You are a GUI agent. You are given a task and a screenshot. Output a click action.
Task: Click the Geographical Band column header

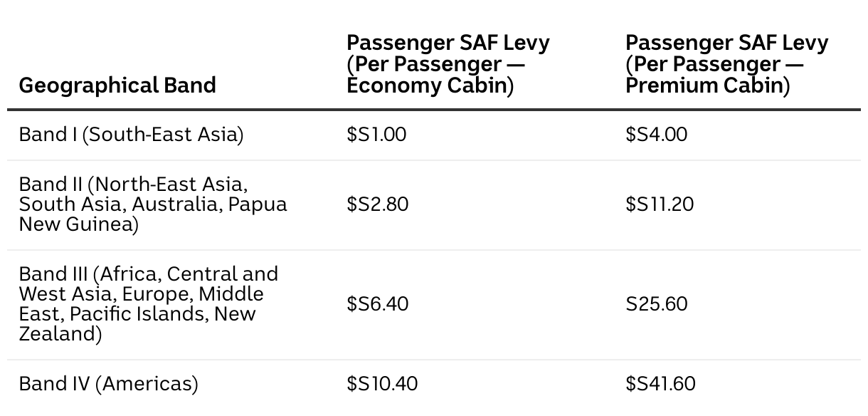tap(117, 85)
